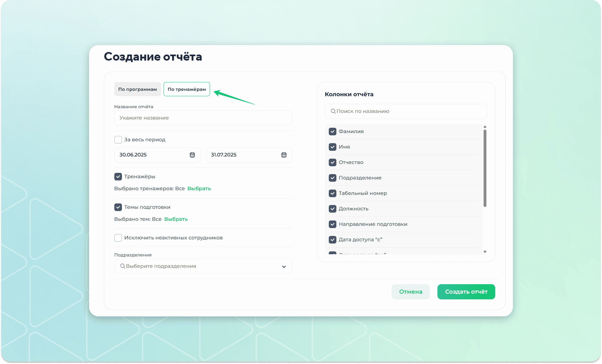
Task: Click «Выбрать» link for training topics
Action: click(x=176, y=219)
